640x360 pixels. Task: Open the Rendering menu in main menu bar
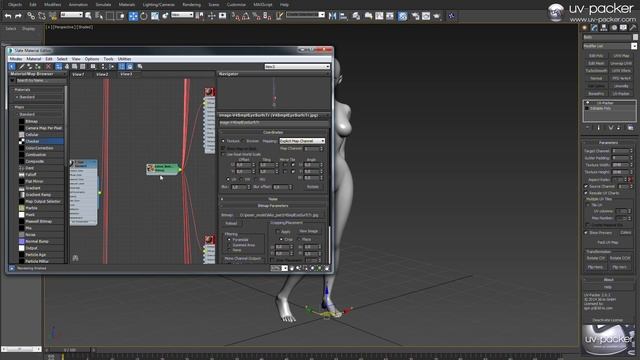tap(191, 4)
